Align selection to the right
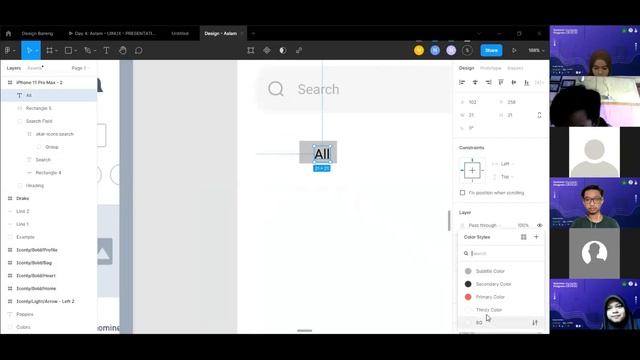This screenshot has width=640, height=360. coord(488,82)
